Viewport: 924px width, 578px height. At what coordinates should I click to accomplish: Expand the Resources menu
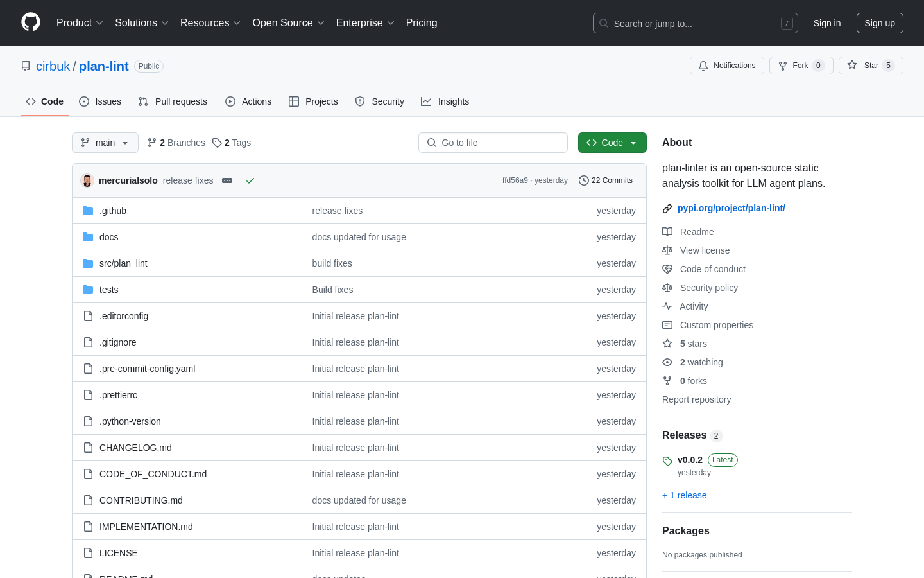(x=210, y=23)
